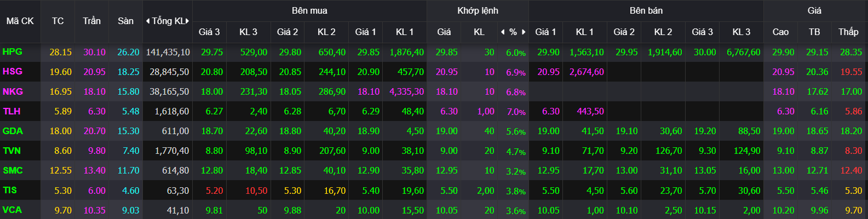Select the NKG ticker row symbol
The image size is (868, 219).
12,91
